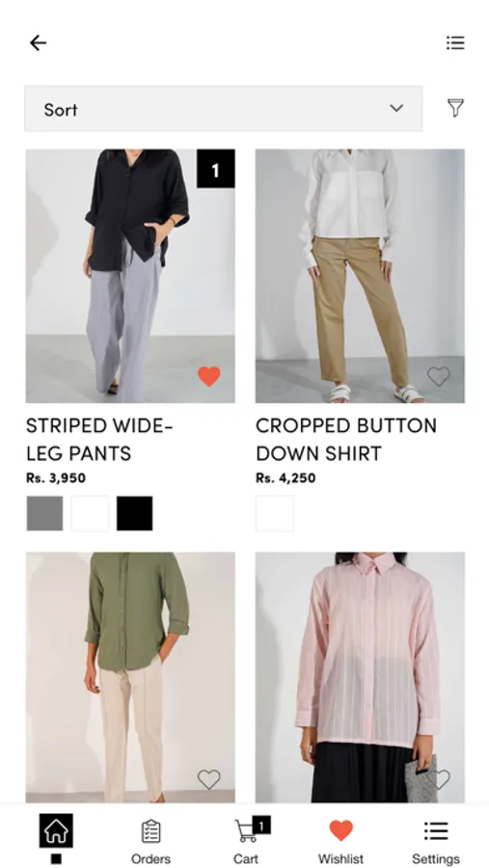
Task: Heart the pink striped shirt product
Action: [x=441, y=779]
